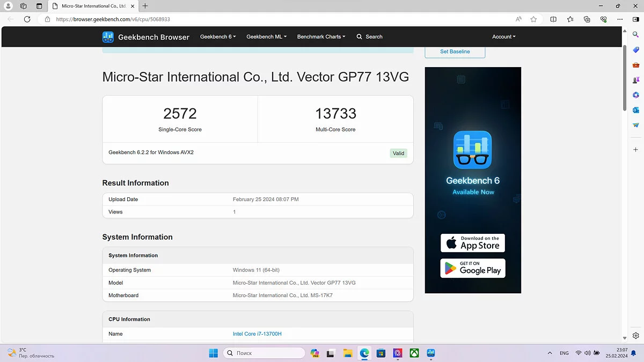The width and height of the screenshot is (644, 362).
Task: Click the Geekbench Browser logo icon
Action: (108, 37)
